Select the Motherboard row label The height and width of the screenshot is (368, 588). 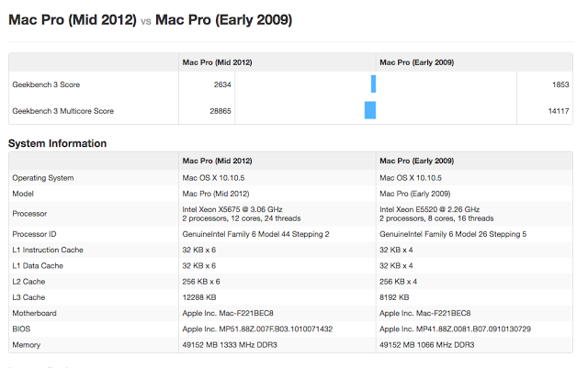tap(35, 313)
